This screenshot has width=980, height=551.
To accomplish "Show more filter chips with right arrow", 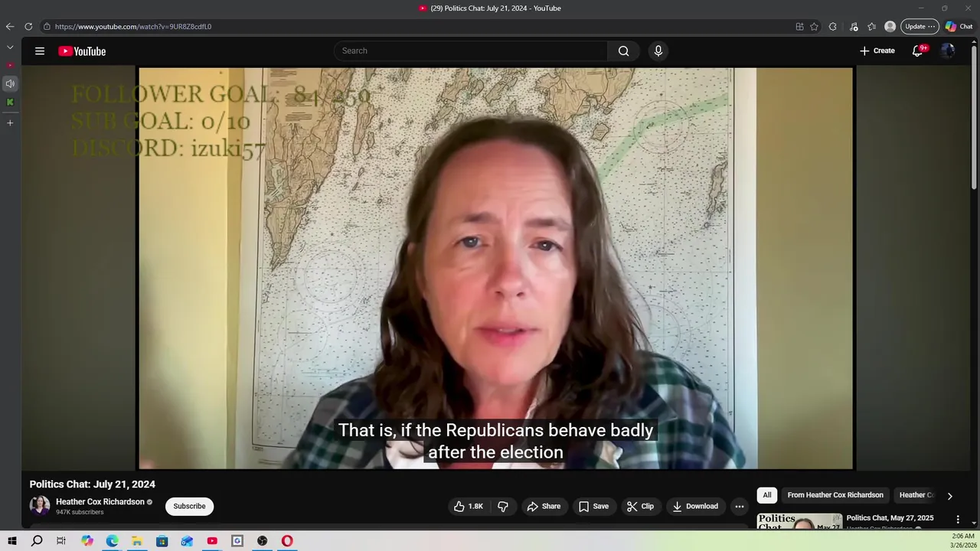I will (x=949, y=496).
